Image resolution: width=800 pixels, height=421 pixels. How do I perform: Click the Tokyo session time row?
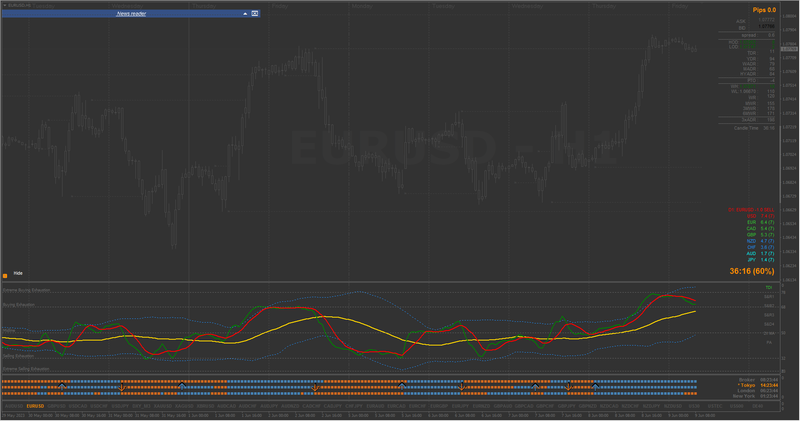[x=758, y=385]
